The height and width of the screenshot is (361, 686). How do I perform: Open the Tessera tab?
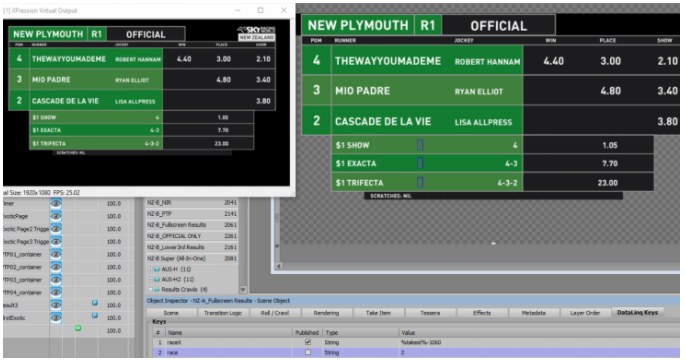click(430, 313)
